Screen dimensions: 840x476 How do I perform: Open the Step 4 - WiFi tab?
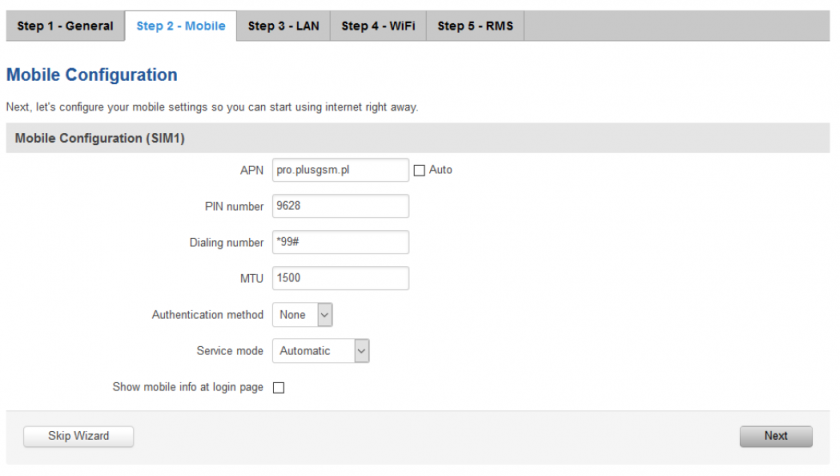[378, 26]
